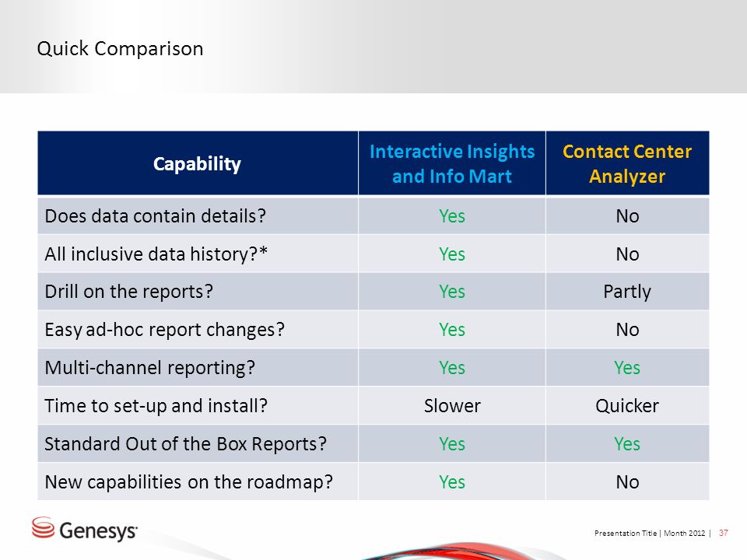Click the 'Partly' cell
The height and width of the screenshot is (560, 747).
point(627,292)
